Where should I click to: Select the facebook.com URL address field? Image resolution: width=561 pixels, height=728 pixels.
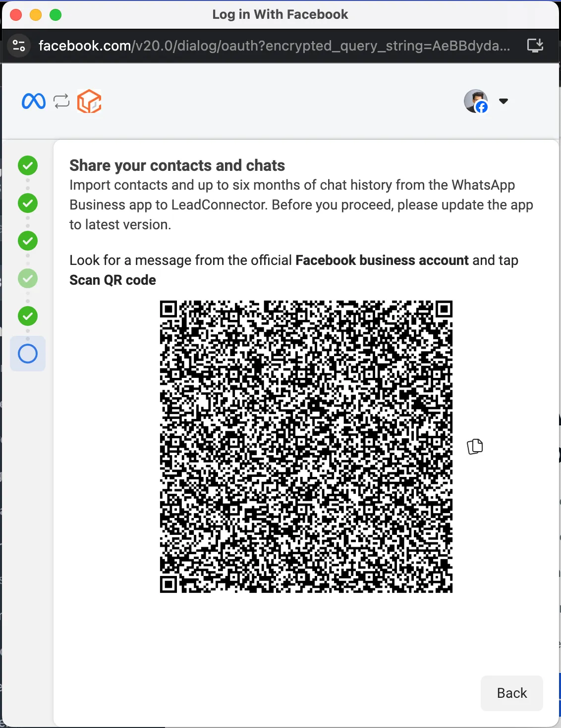274,46
